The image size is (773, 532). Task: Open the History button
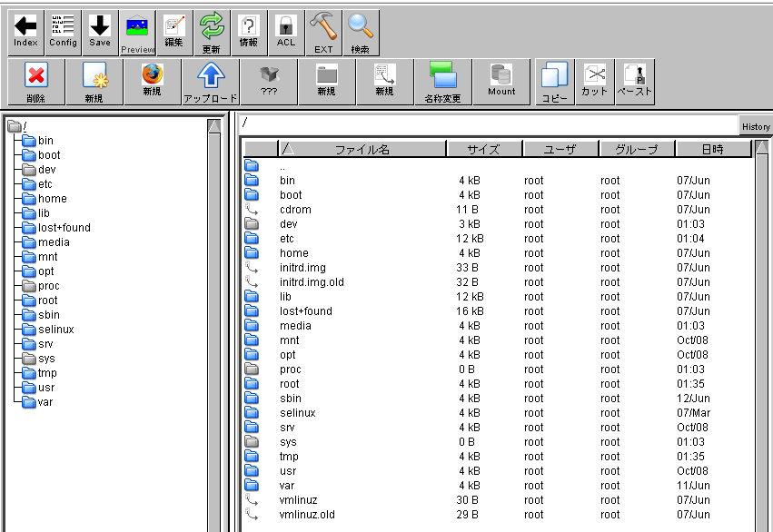click(756, 126)
